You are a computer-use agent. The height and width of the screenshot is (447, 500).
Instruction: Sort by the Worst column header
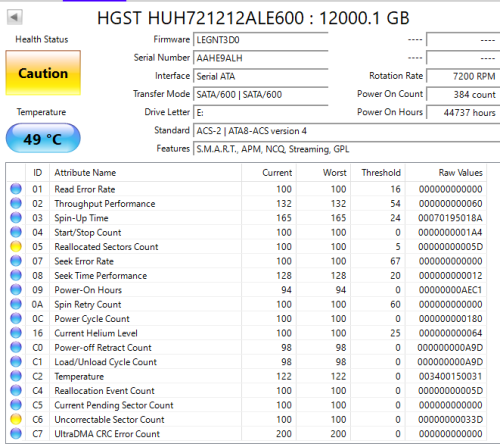(323, 173)
